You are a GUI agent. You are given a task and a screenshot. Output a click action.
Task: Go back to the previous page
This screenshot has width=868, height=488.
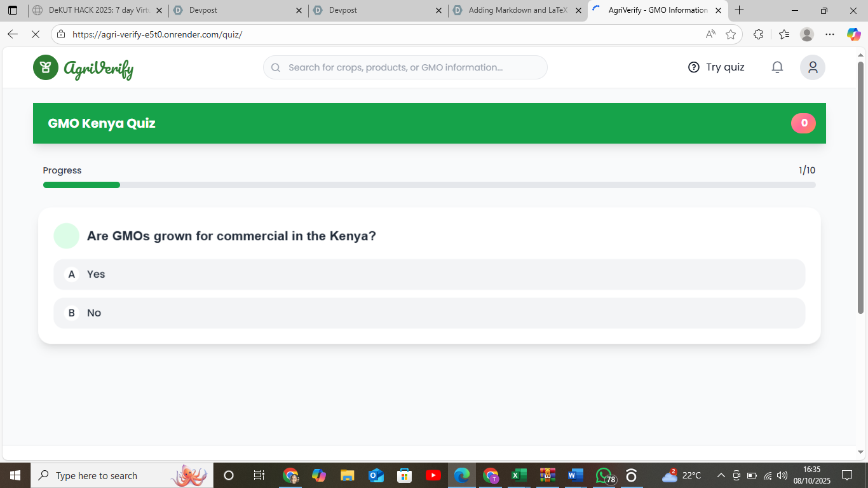point(13,34)
